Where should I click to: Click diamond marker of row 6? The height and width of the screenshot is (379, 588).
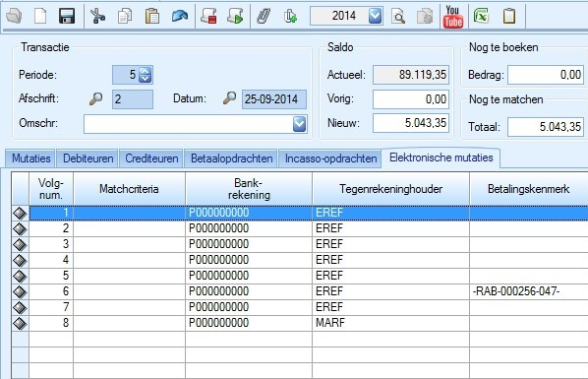point(20,291)
